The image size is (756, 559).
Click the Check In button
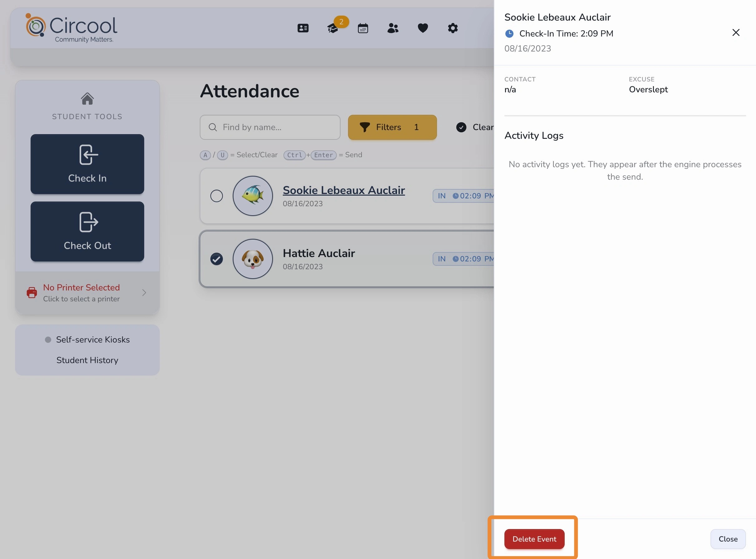click(x=87, y=164)
